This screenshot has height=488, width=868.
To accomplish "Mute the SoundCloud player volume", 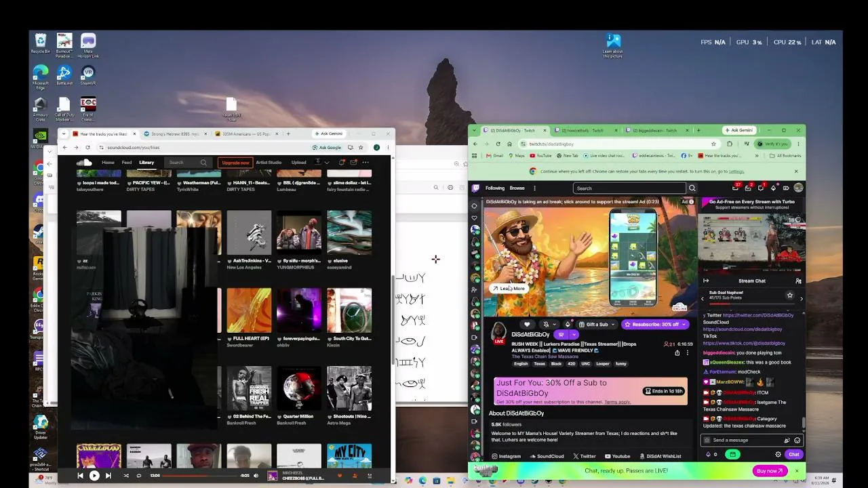I will [256, 476].
